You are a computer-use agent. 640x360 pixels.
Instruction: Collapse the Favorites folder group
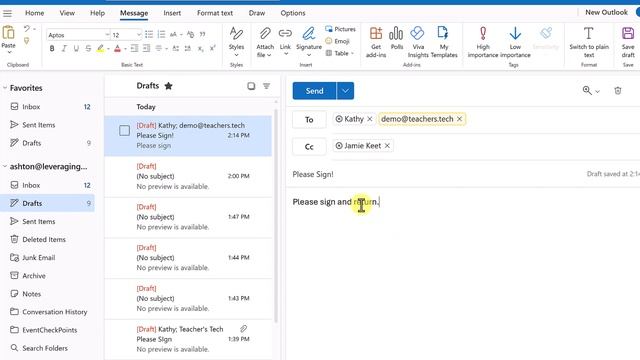coord(5,88)
